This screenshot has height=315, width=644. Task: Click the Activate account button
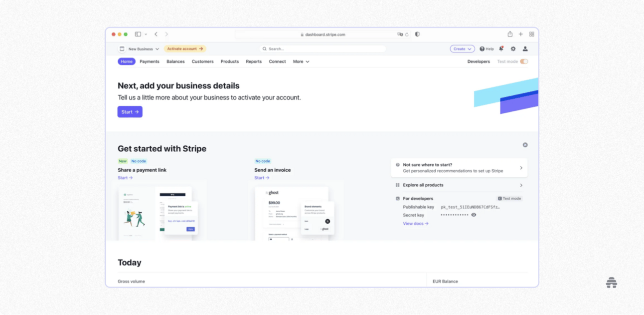(x=185, y=49)
